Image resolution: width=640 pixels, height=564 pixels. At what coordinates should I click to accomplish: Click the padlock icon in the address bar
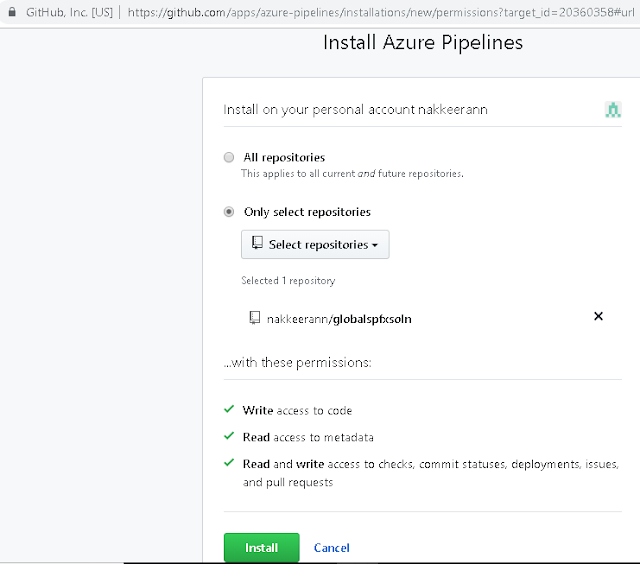[12, 12]
